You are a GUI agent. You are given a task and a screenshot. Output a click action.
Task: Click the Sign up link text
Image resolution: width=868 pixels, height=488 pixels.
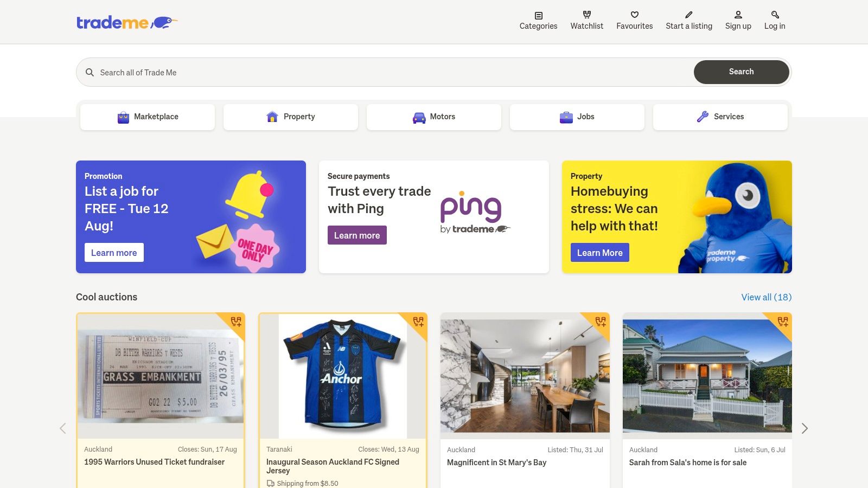tap(738, 26)
